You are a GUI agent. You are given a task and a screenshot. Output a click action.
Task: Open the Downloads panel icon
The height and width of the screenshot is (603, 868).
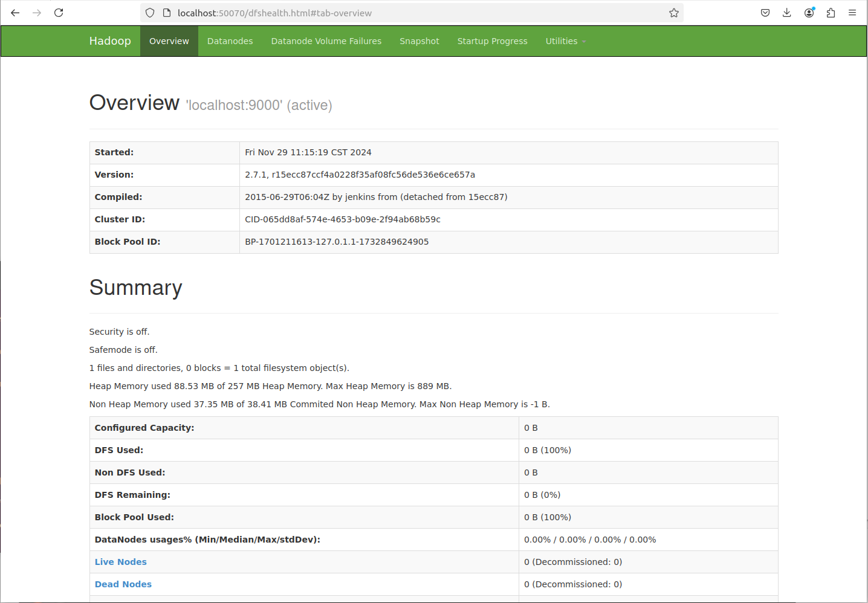[x=787, y=13]
